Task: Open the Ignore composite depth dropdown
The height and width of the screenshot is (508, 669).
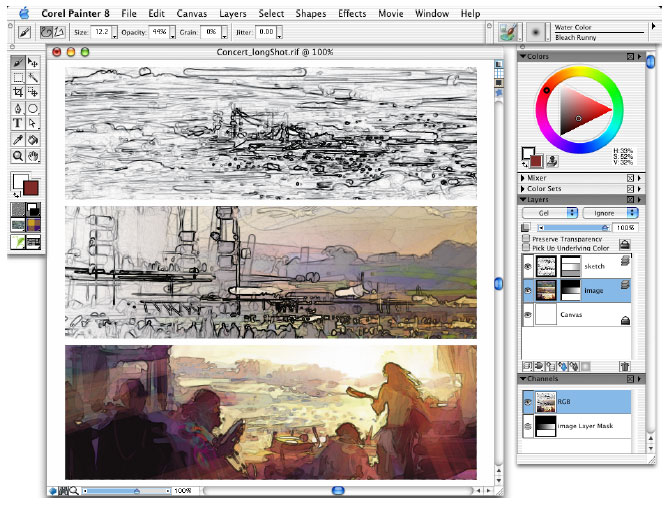Action: (x=610, y=213)
